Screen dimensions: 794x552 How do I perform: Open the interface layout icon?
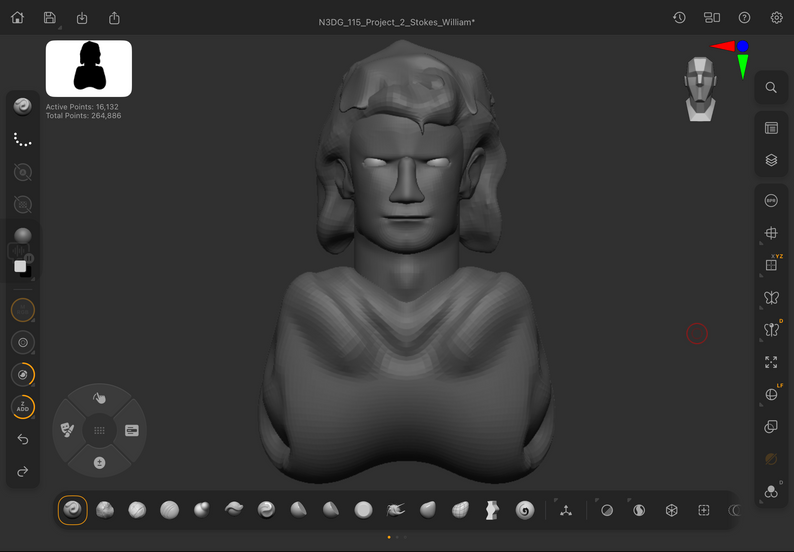[x=711, y=18]
